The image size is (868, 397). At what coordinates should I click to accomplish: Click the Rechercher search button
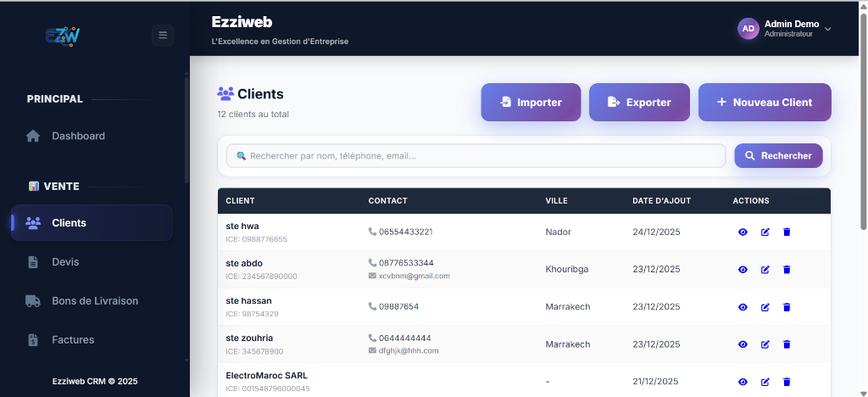[778, 155]
